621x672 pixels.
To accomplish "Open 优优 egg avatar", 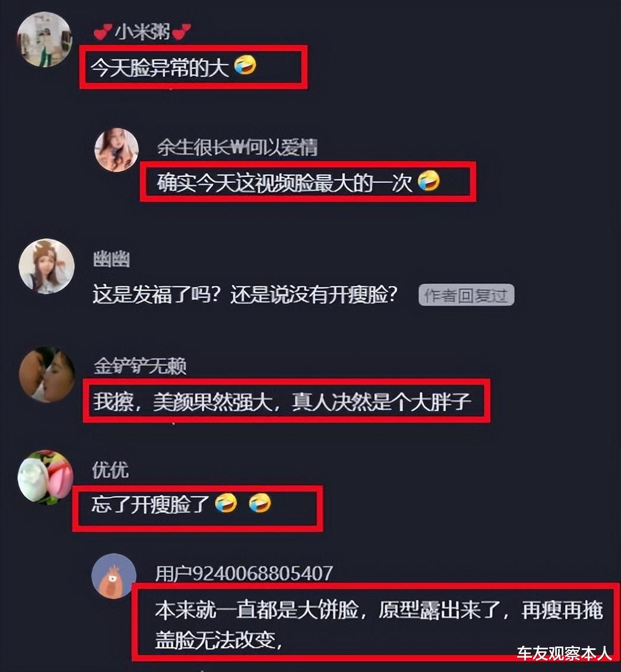I will pos(45,477).
